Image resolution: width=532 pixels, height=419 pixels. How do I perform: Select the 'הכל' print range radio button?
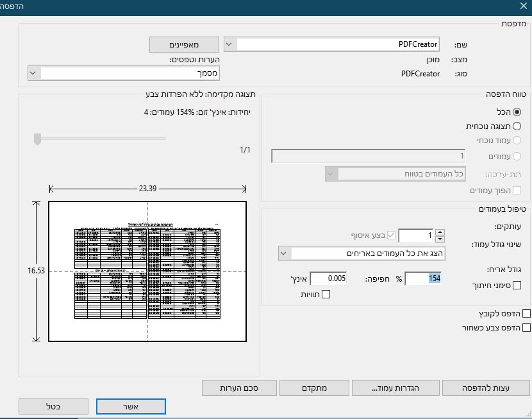[x=517, y=112]
